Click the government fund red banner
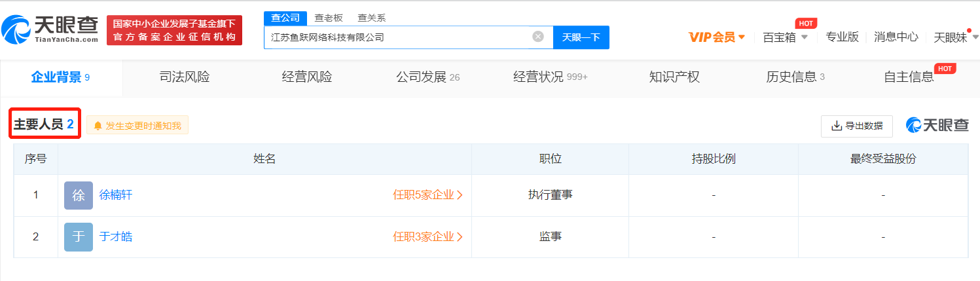 pyautogui.click(x=174, y=30)
